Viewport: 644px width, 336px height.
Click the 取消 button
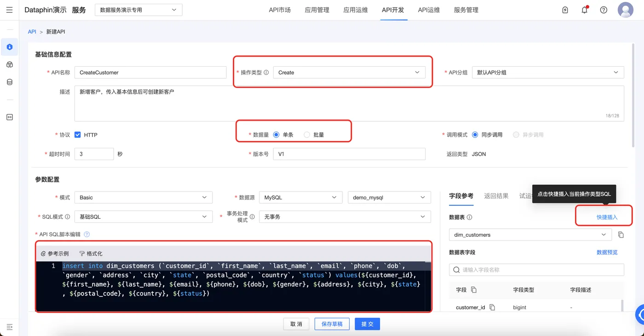(296, 324)
